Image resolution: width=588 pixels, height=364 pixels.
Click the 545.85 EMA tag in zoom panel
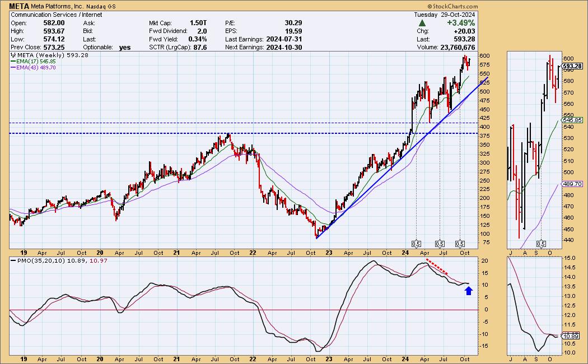click(573, 120)
